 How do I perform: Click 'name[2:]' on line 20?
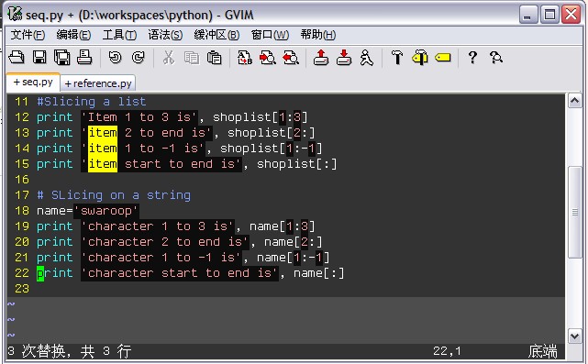coord(294,242)
